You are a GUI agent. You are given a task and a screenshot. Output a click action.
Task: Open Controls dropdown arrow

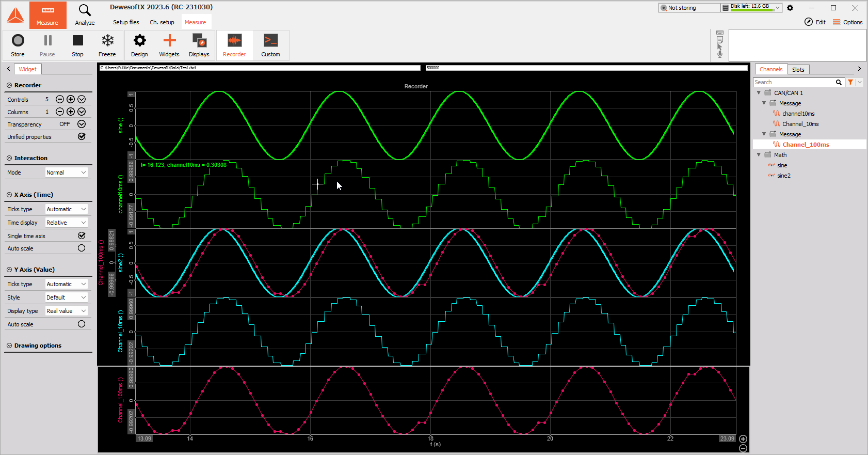click(x=82, y=99)
